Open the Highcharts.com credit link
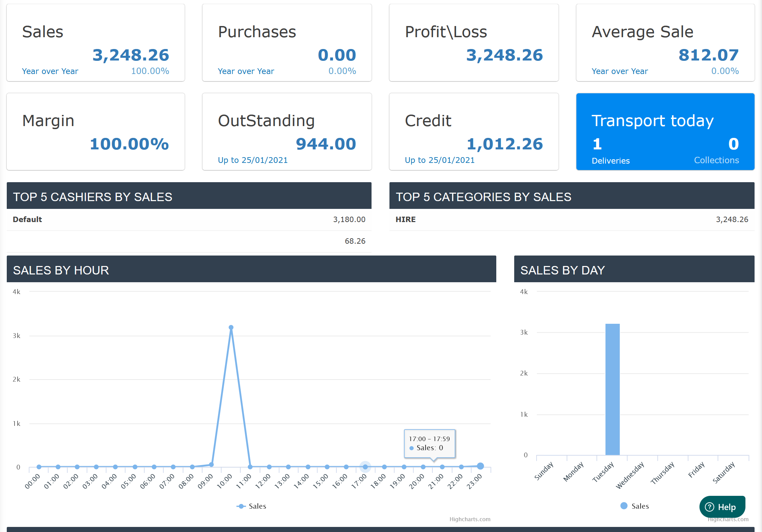The height and width of the screenshot is (532, 762). [x=470, y=519]
